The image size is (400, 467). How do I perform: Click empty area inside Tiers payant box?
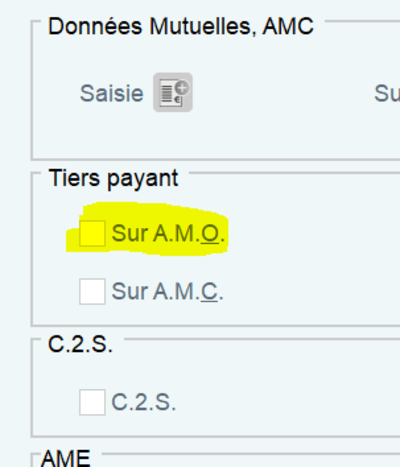(300, 260)
